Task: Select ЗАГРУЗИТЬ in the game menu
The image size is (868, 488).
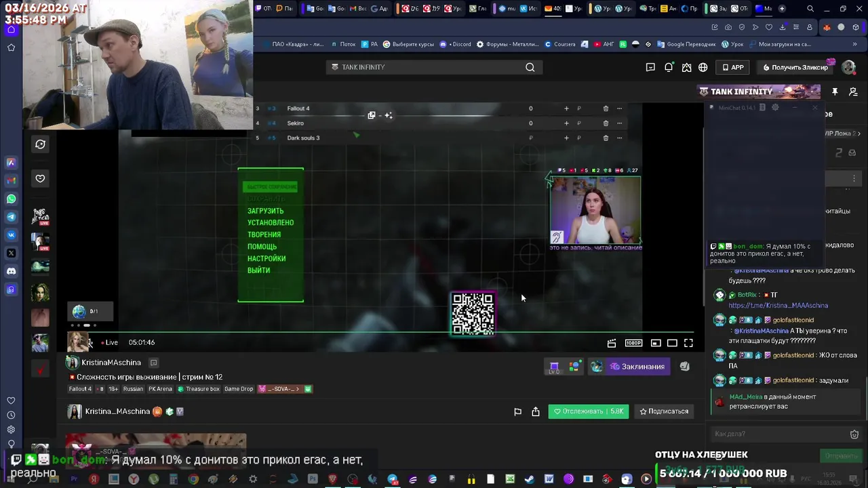Action: (x=265, y=211)
